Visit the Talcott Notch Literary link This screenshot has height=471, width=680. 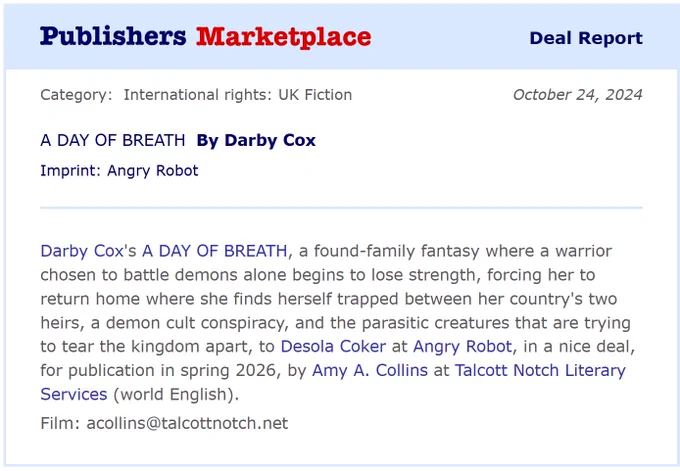point(540,370)
